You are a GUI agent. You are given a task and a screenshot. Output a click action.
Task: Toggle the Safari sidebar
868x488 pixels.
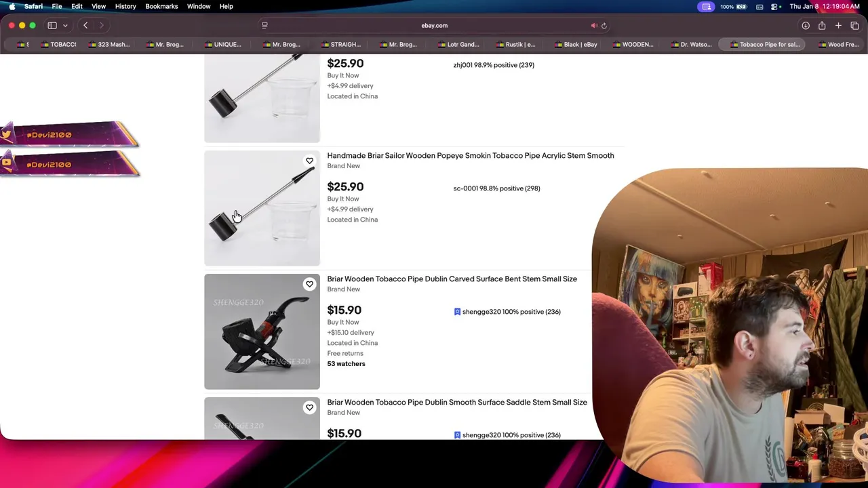(x=52, y=26)
